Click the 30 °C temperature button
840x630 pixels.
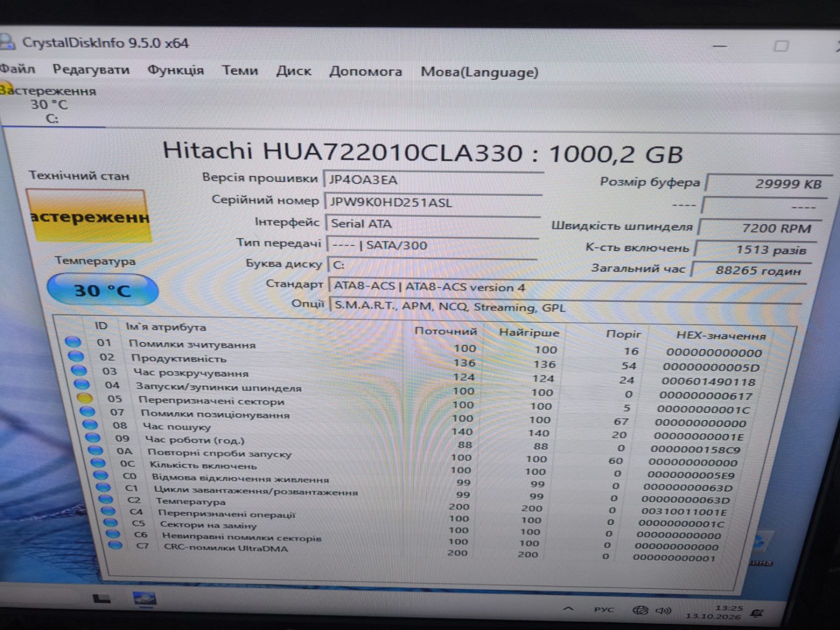coord(102,289)
